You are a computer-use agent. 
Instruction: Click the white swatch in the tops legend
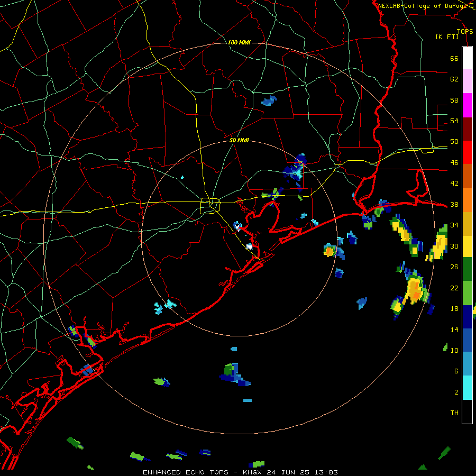(467, 58)
